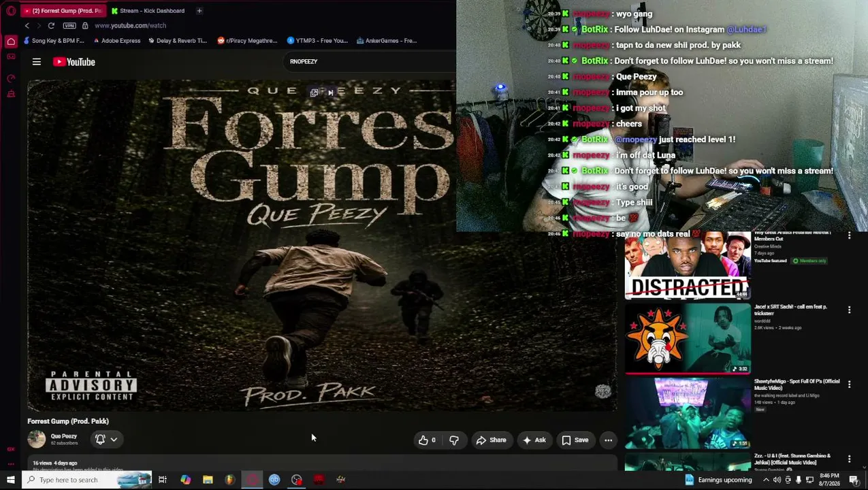
Task: Save the video to a playlist
Action: tap(575, 440)
